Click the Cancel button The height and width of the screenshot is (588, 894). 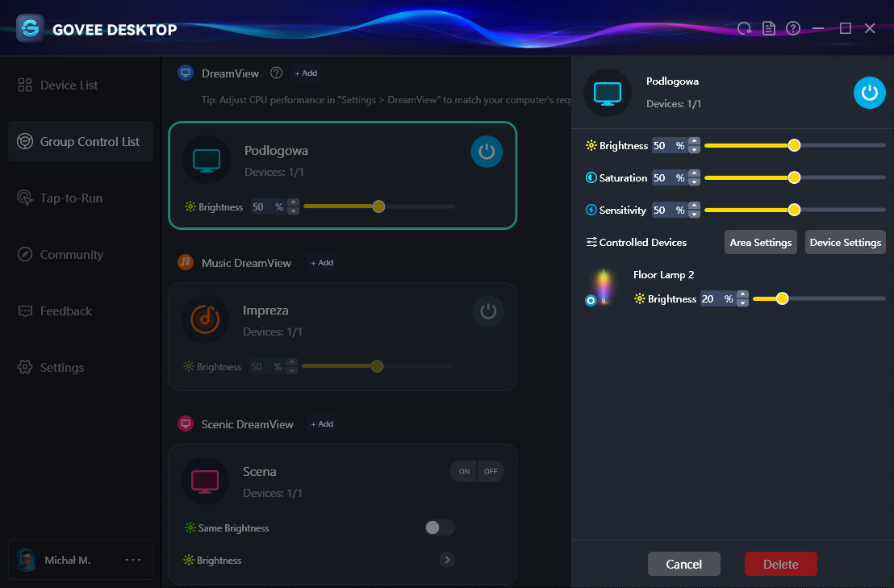[683, 564]
